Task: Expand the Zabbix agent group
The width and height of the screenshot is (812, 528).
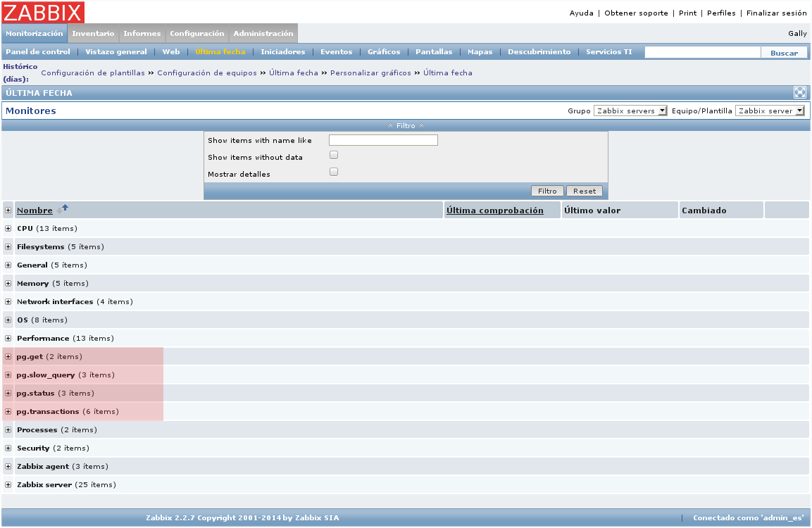Action: pyautogui.click(x=8, y=466)
